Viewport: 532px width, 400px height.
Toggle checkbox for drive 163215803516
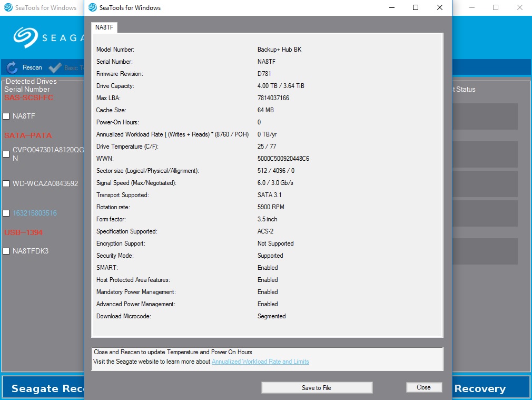click(x=6, y=213)
